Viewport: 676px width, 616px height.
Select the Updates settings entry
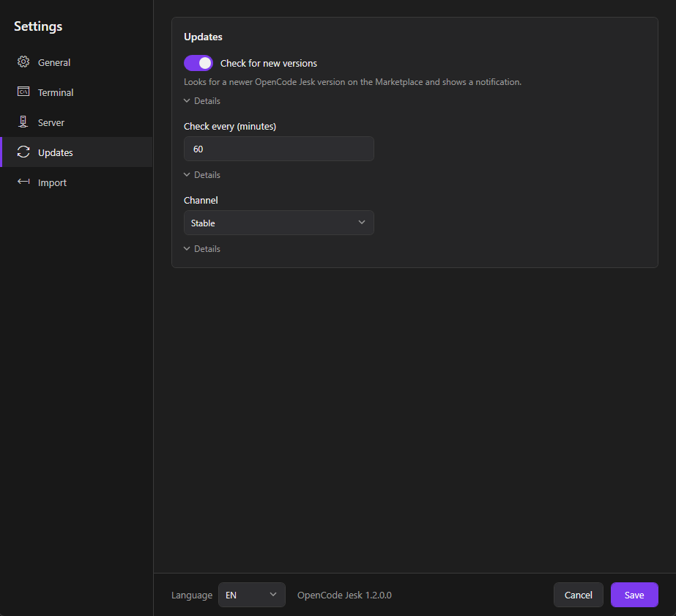point(77,152)
